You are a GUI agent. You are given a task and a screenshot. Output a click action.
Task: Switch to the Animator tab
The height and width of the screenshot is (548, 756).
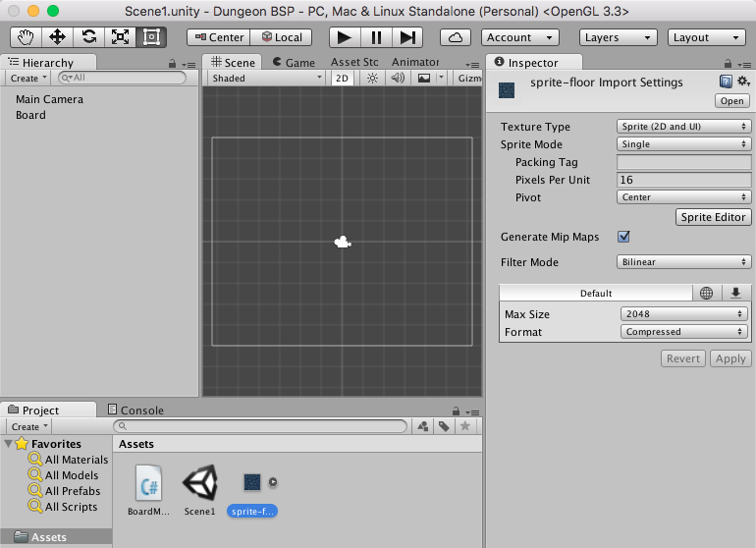(x=415, y=62)
